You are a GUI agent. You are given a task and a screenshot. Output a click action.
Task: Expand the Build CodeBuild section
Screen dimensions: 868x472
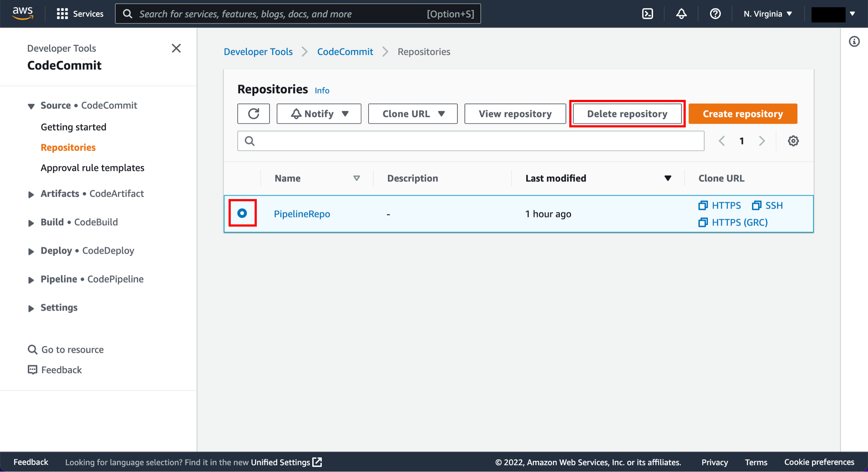pyautogui.click(x=79, y=222)
